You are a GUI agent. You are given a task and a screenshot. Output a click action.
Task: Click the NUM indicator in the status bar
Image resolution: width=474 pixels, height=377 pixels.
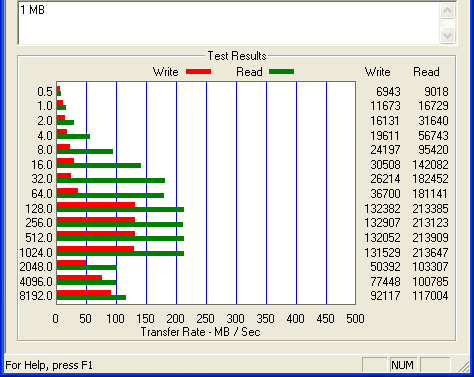[x=402, y=365]
